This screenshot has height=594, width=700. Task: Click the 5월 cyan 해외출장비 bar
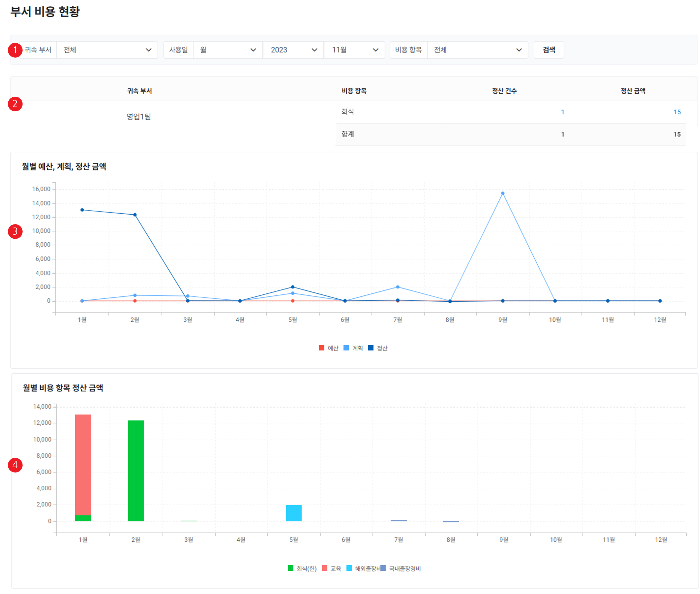pos(294,513)
